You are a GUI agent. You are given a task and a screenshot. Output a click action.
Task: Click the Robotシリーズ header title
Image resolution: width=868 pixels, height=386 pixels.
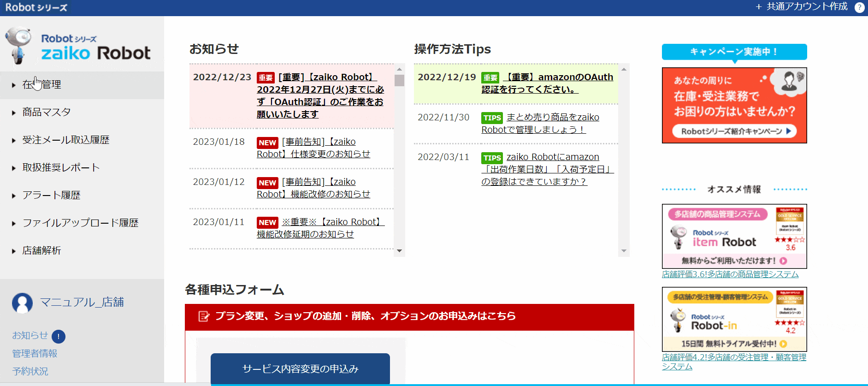[36, 7]
